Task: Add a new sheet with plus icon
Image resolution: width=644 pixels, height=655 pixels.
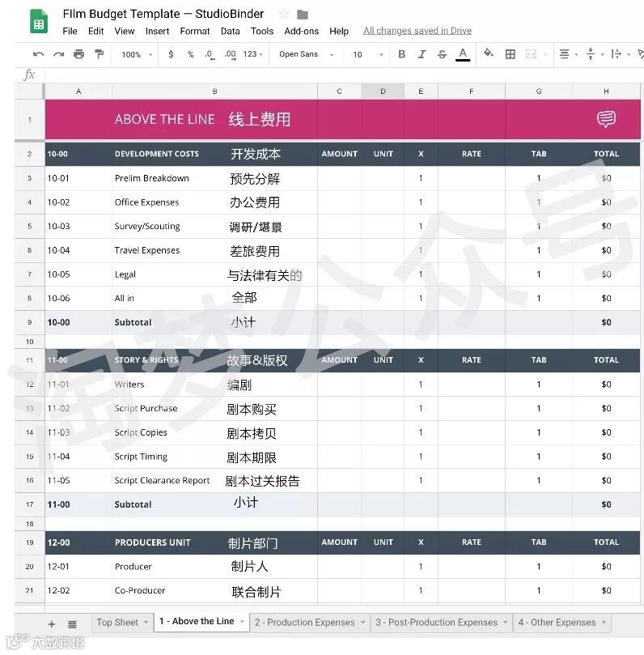Action: 51,624
